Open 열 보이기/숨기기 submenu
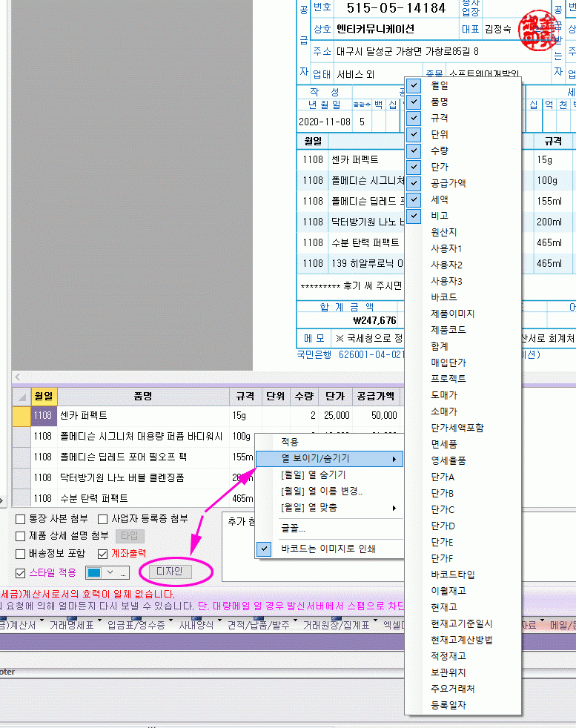The width and height of the screenshot is (576, 728). tap(330, 458)
